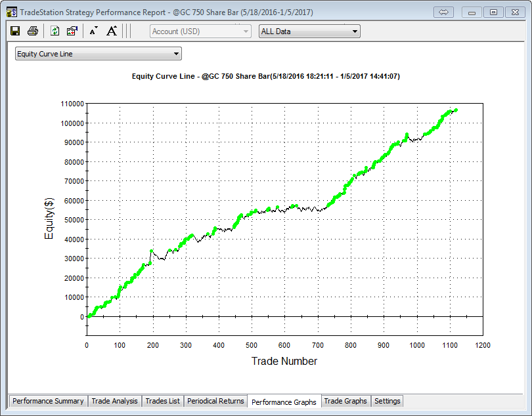
Task: Switch to the Settings tab
Action: point(387,401)
